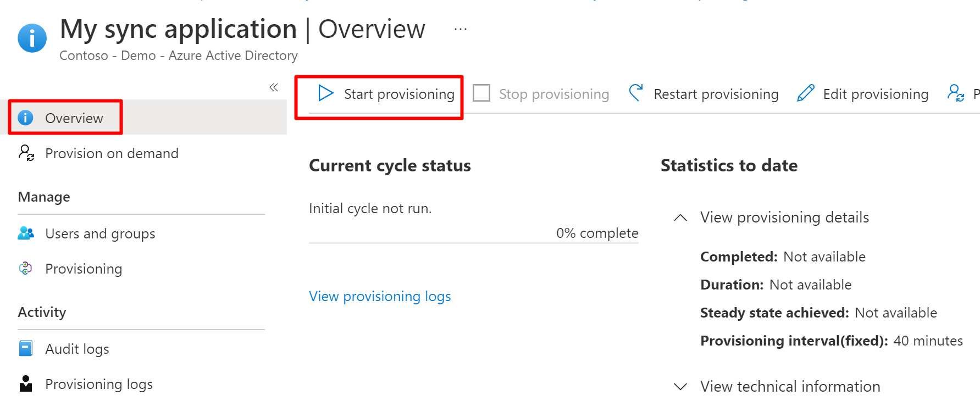The image size is (980, 412).
Task: Click the Audit logs book icon
Action: 26,349
